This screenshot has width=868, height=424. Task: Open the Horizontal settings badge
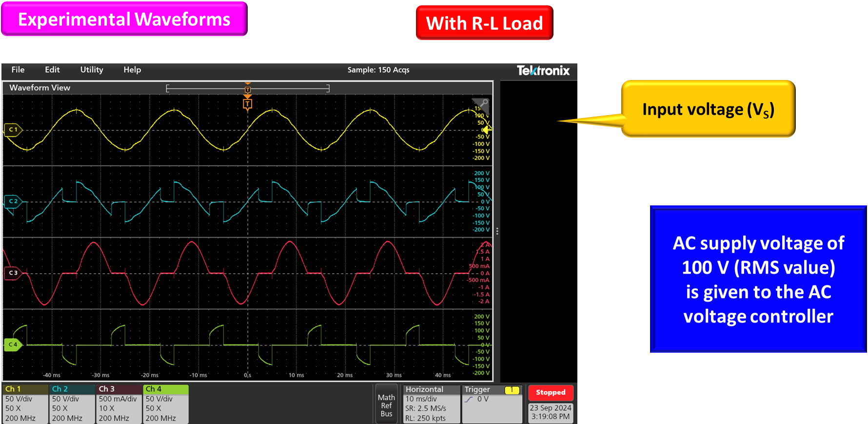coord(432,404)
